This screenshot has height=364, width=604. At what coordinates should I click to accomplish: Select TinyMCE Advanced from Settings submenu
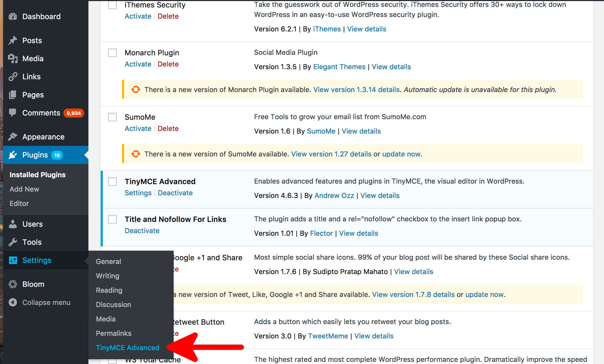coord(127,348)
